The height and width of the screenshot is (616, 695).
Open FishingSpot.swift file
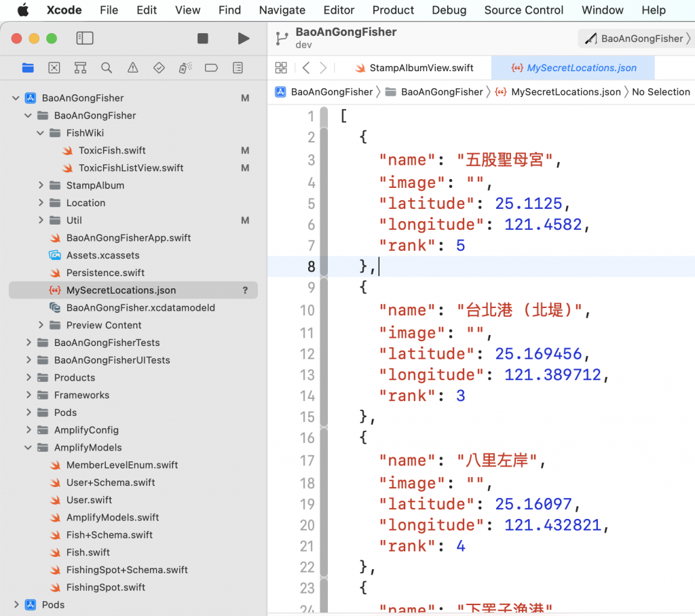click(105, 588)
